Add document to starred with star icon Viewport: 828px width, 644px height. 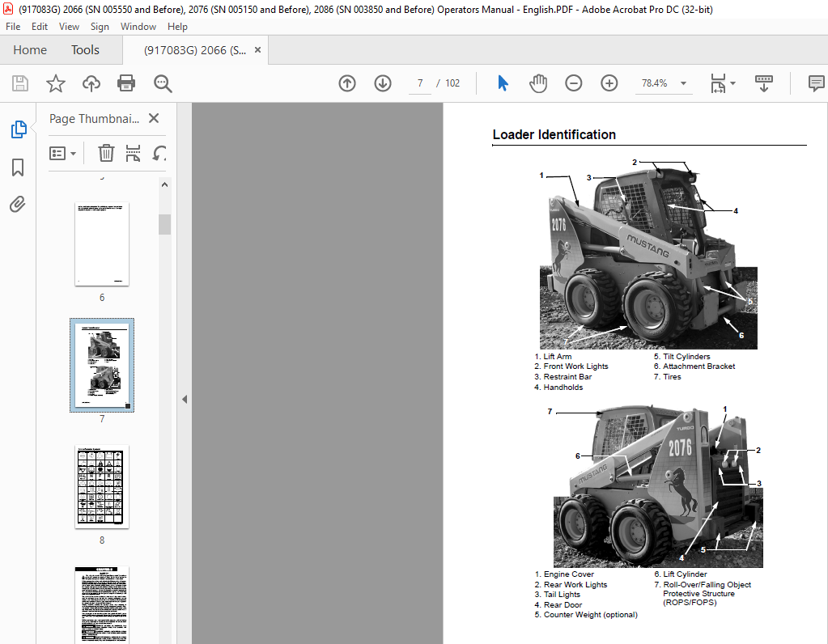coord(56,83)
